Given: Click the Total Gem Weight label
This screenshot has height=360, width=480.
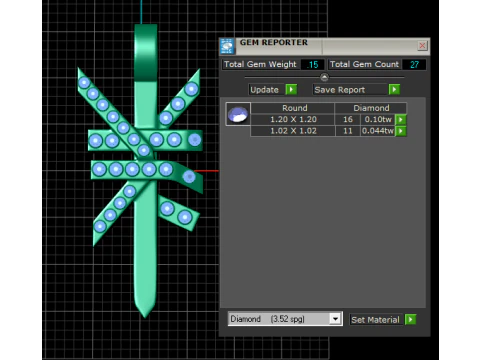Looking at the screenshot, I should (x=260, y=64).
